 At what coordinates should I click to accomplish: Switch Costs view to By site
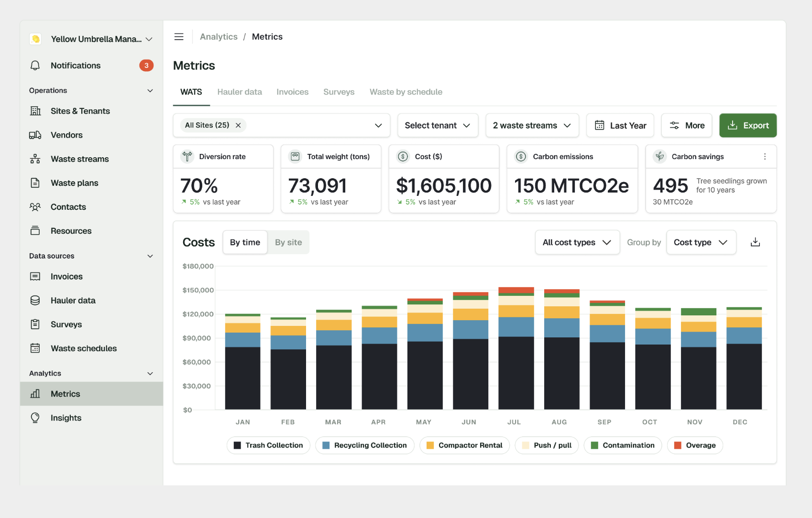point(288,242)
